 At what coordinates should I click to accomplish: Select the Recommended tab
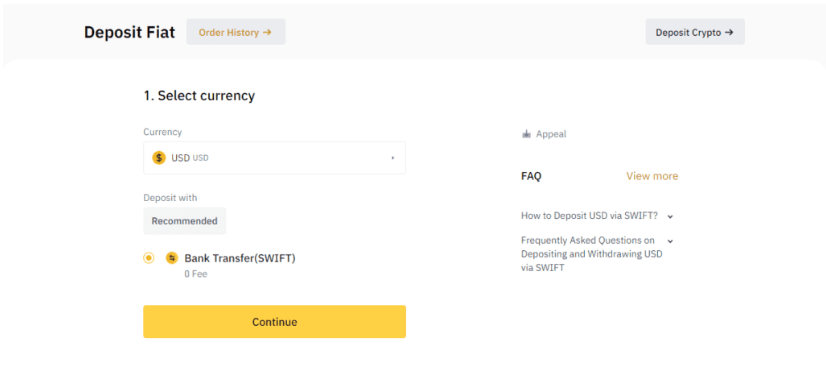tap(184, 221)
